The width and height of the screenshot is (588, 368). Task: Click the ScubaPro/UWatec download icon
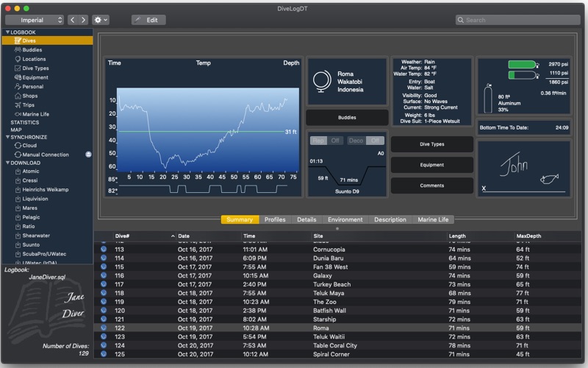point(18,254)
